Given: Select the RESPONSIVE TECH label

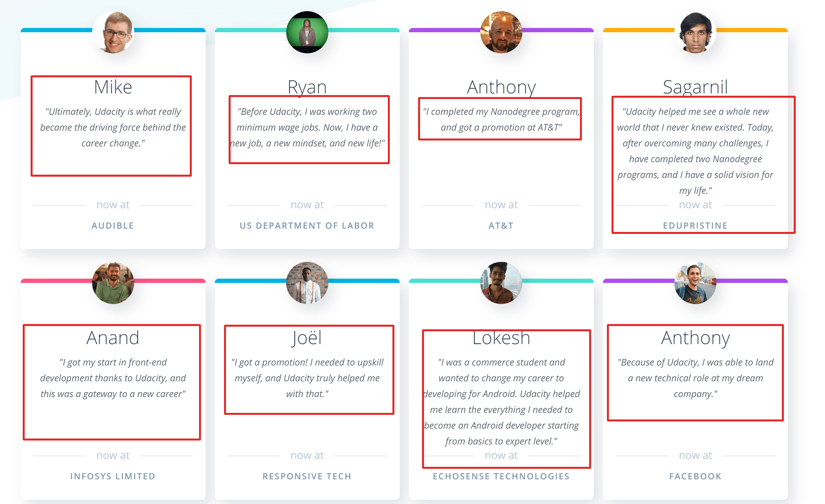Looking at the screenshot, I should 307,476.
